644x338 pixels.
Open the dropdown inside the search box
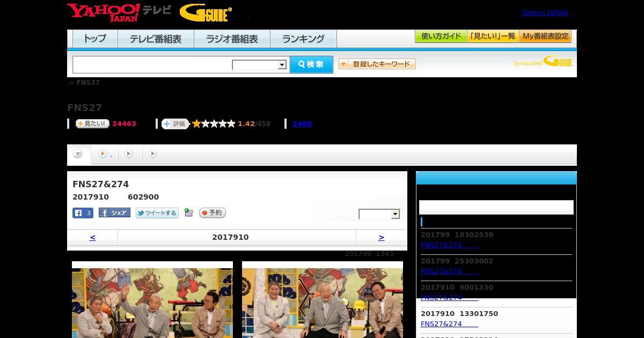[260, 65]
